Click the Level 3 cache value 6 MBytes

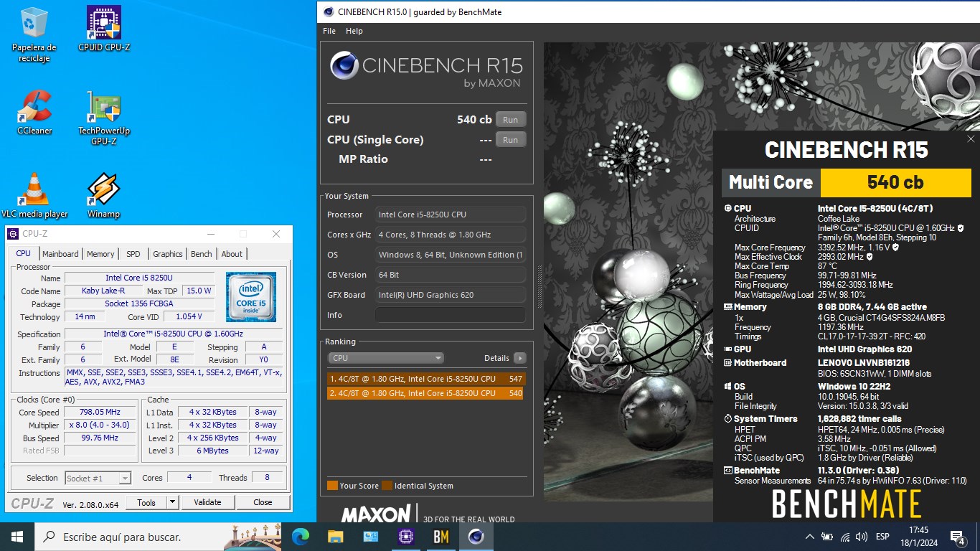tap(214, 451)
